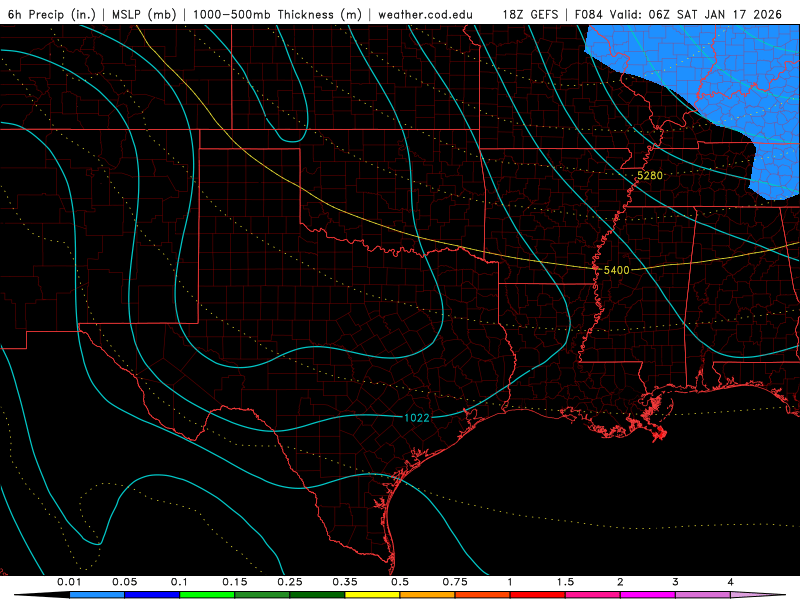Click the 0.75 legend value
The height and width of the screenshot is (600, 800).
(x=455, y=582)
